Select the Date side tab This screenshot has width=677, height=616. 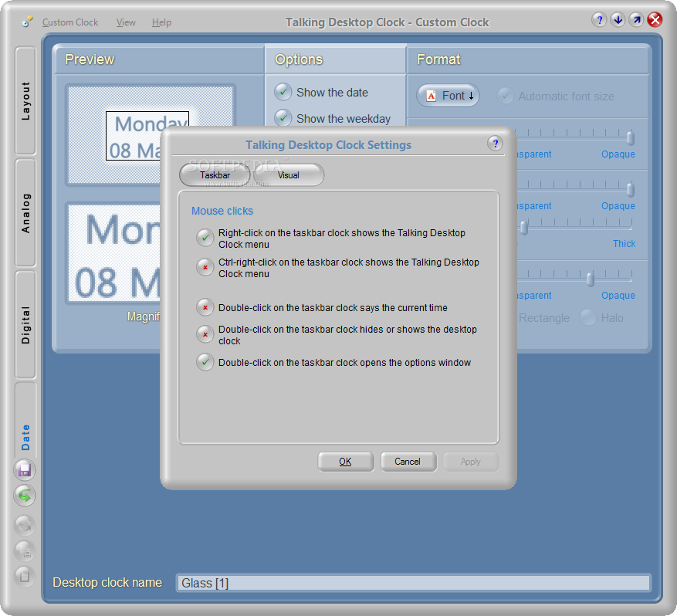pyautogui.click(x=25, y=420)
